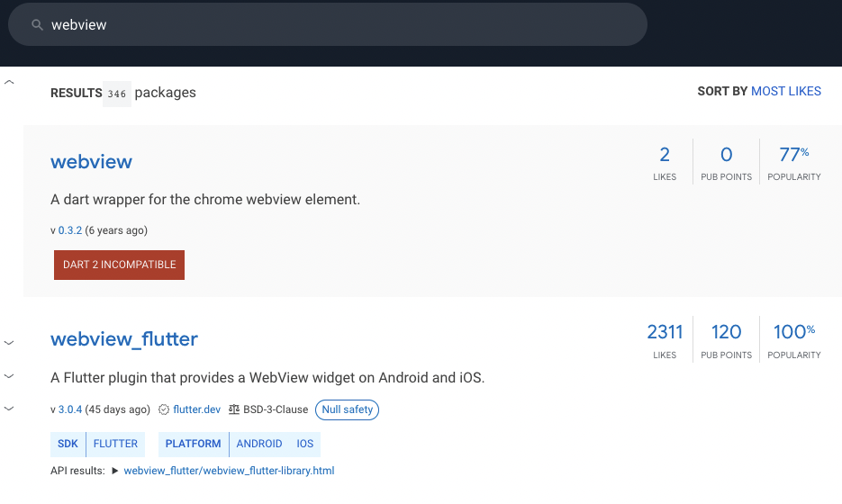Expand the chevron beside the Flutter plugin description
The height and width of the screenshot is (504, 842).
point(9,376)
